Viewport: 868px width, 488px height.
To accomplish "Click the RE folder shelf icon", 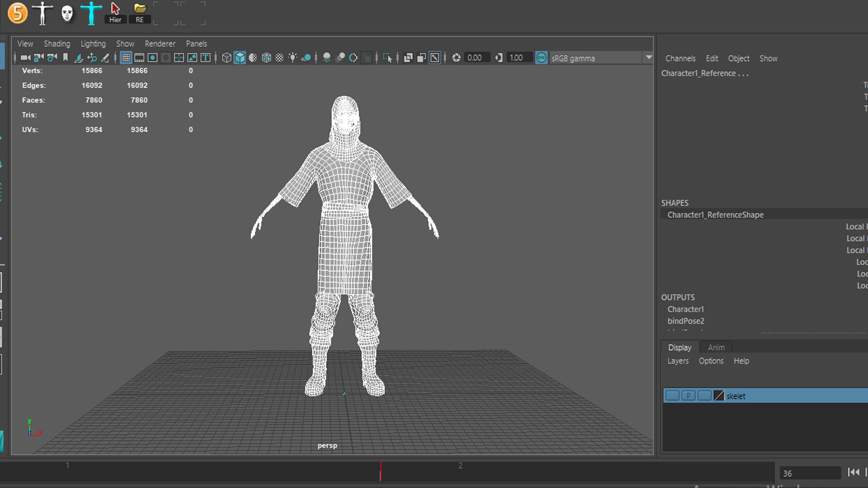I will (140, 13).
